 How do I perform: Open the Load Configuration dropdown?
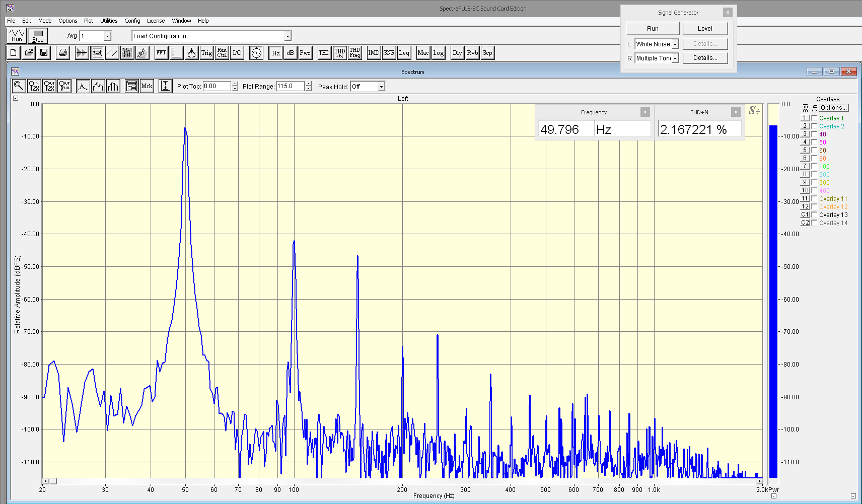coord(288,36)
